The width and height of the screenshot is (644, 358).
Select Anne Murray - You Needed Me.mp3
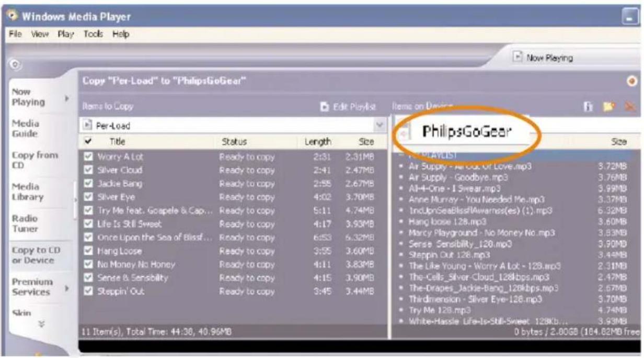point(477,199)
